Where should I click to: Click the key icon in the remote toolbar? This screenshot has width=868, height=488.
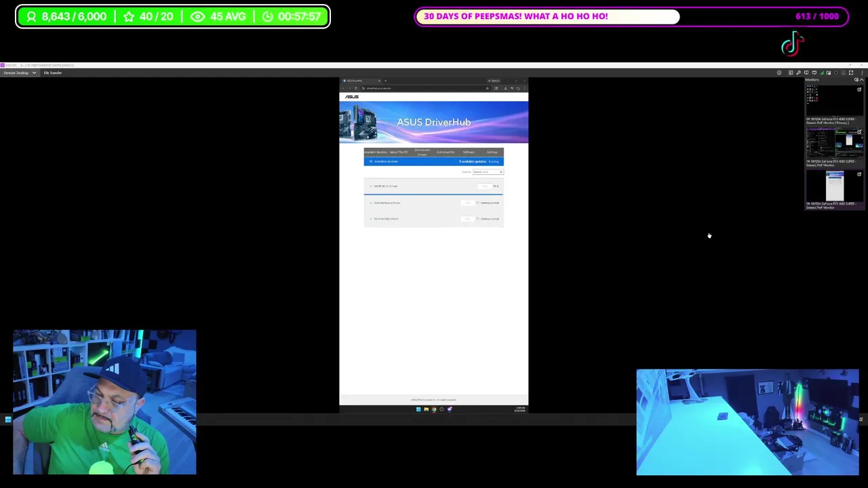tap(798, 73)
